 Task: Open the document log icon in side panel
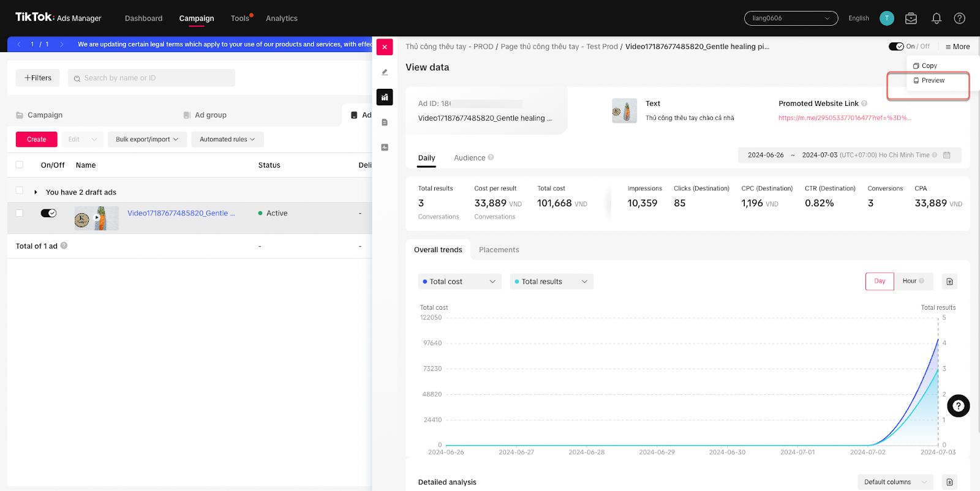tap(385, 122)
